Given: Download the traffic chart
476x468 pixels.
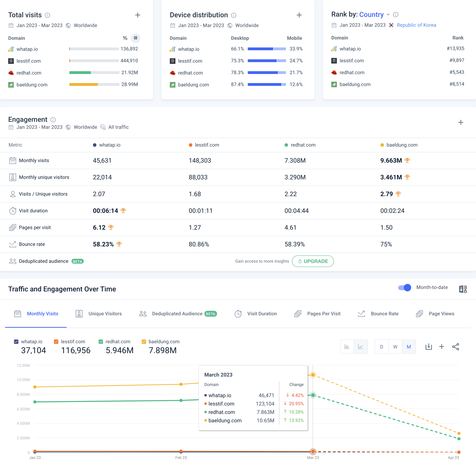Looking at the screenshot, I should coord(429,347).
